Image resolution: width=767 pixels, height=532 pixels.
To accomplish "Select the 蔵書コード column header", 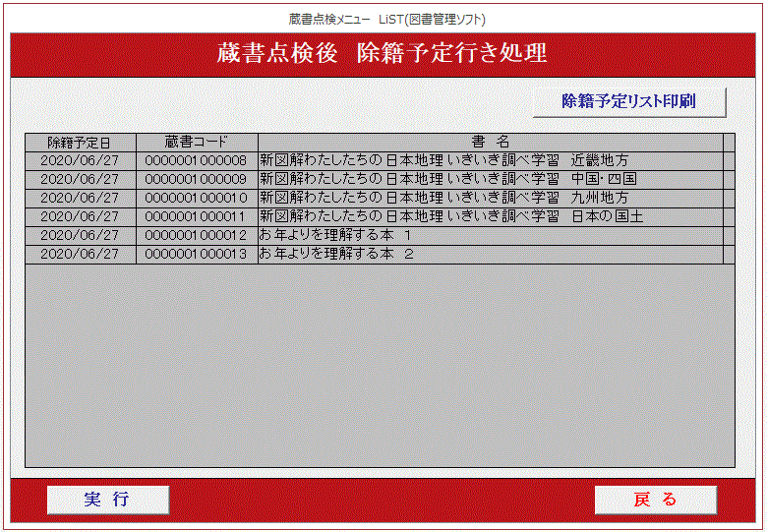I will pos(197,143).
